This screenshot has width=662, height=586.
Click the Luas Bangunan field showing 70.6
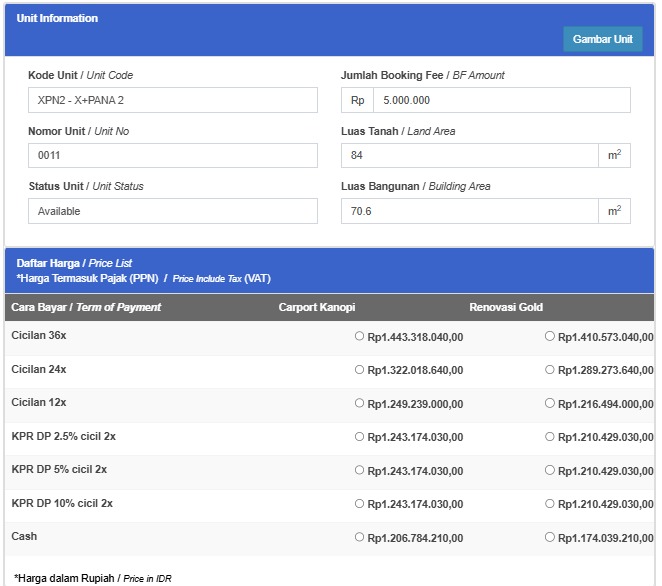click(469, 211)
